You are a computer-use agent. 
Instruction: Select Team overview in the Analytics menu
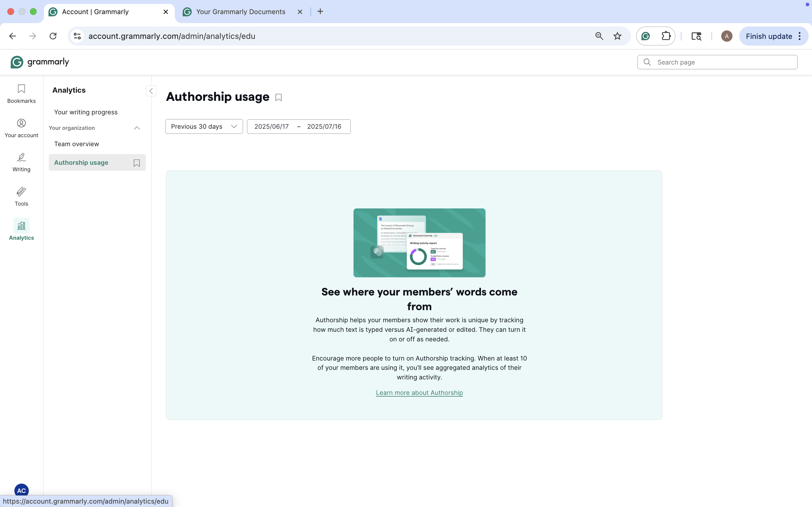click(76, 144)
